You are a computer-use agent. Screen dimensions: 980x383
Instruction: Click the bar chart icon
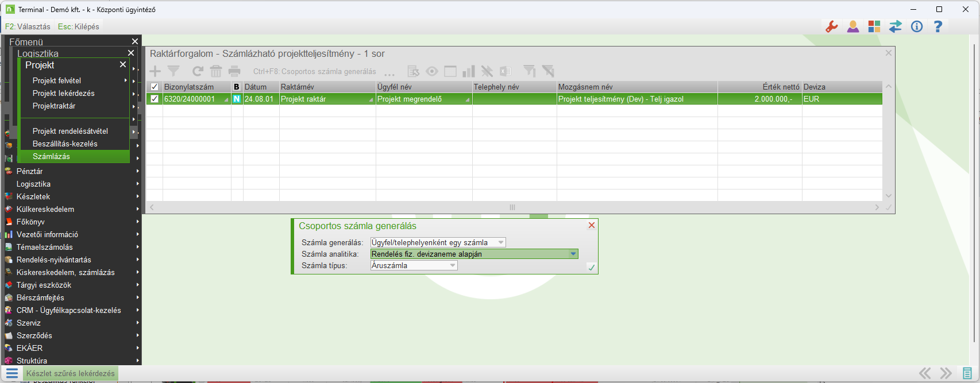point(469,71)
